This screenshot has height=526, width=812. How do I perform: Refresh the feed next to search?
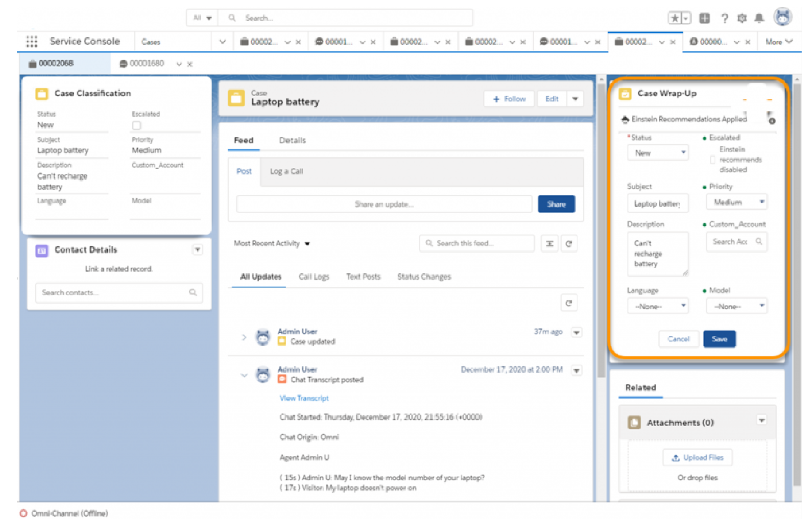click(569, 244)
